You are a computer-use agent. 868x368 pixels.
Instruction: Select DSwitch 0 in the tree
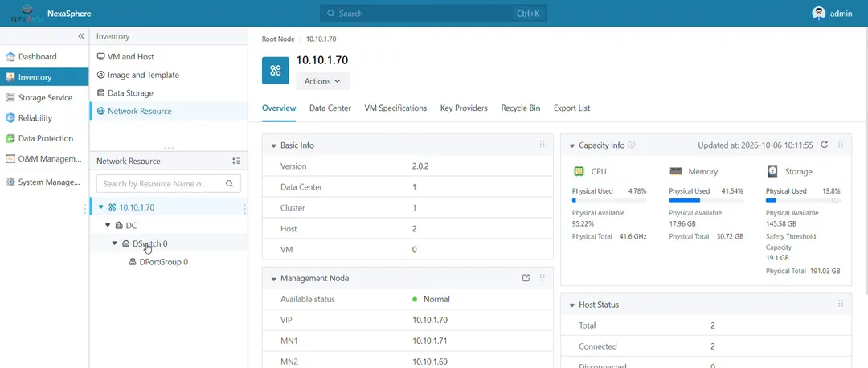(150, 243)
